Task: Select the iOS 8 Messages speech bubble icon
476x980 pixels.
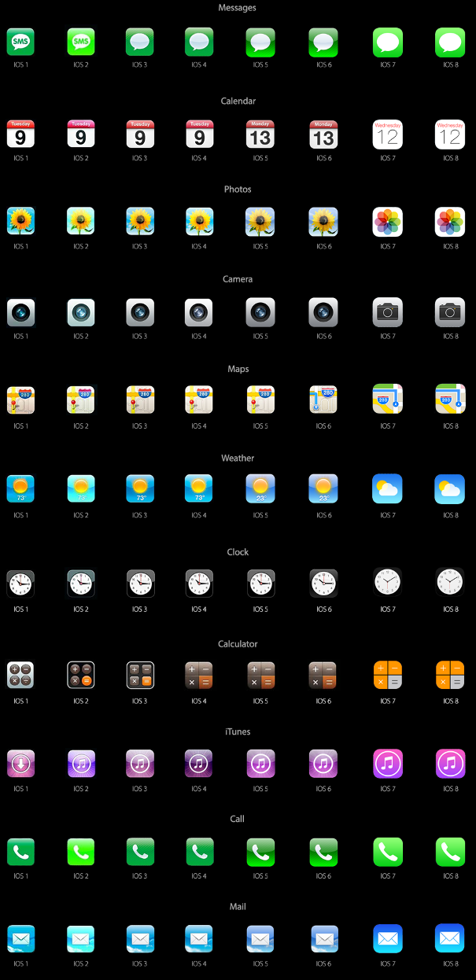Action: [x=450, y=42]
